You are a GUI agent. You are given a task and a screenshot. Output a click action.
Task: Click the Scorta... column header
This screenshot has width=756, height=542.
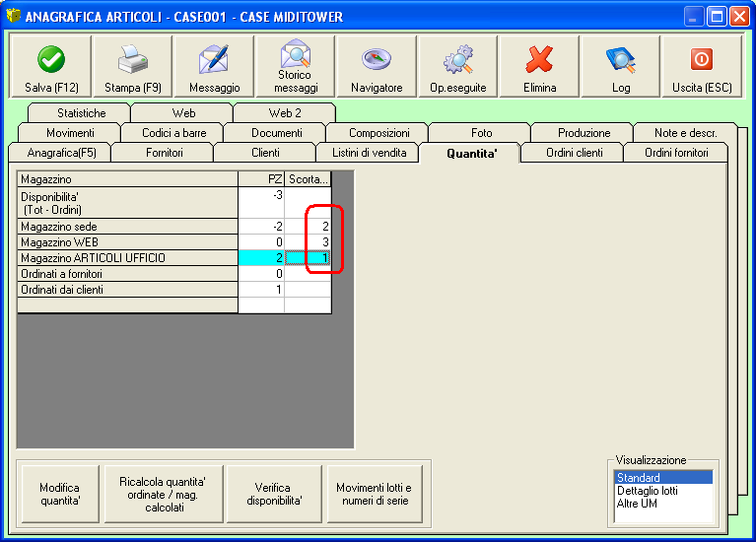[308, 179]
